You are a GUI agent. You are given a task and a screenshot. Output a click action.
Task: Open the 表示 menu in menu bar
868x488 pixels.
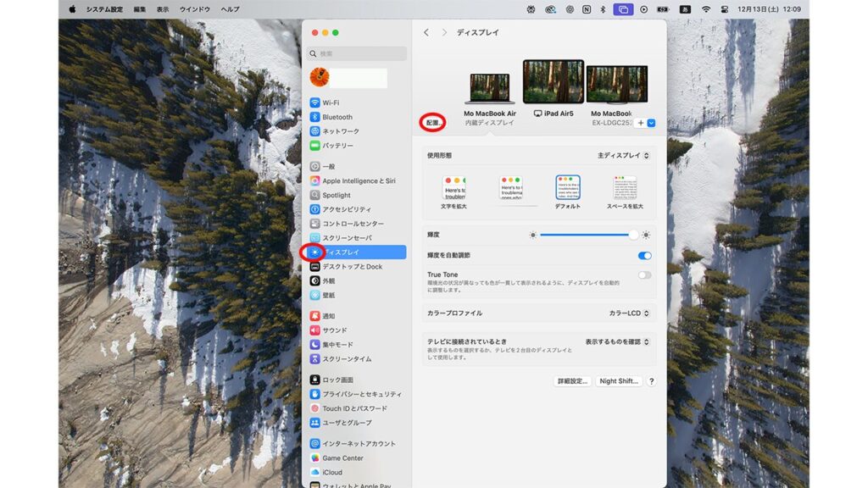pos(163,9)
